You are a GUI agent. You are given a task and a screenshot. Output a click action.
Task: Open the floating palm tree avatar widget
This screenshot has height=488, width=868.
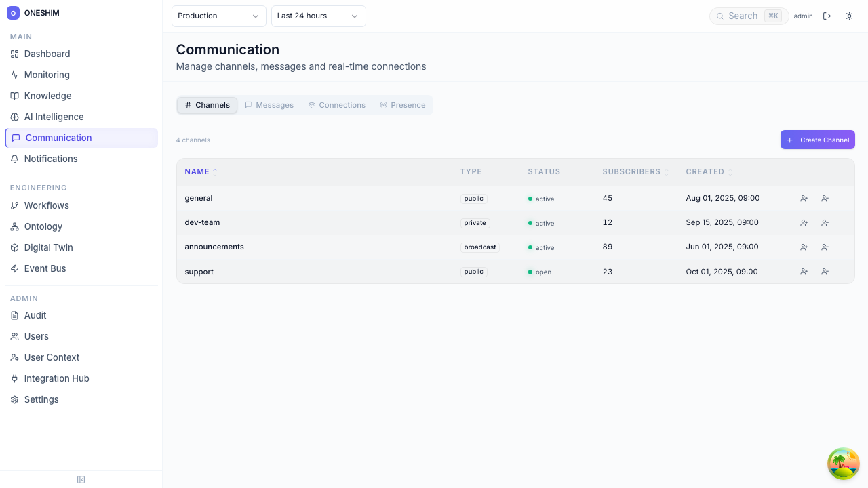click(x=844, y=464)
